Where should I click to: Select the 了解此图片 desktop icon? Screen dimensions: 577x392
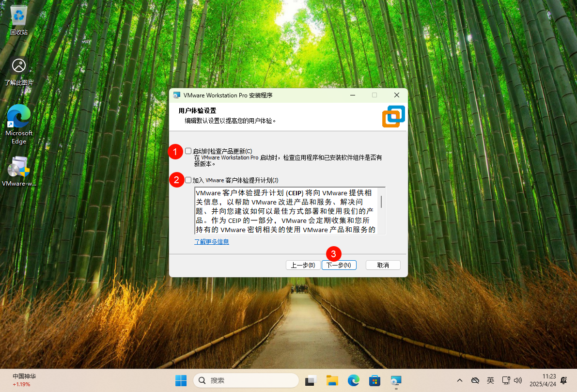pyautogui.click(x=19, y=72)
